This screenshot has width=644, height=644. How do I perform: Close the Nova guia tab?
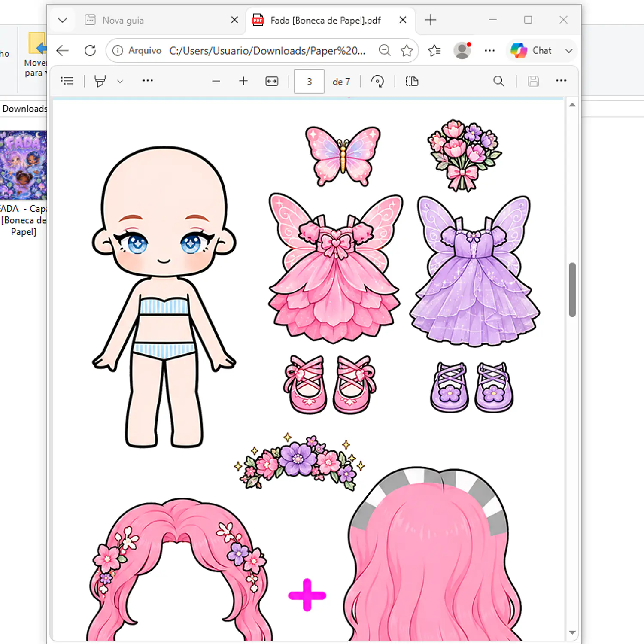(234, 20)
